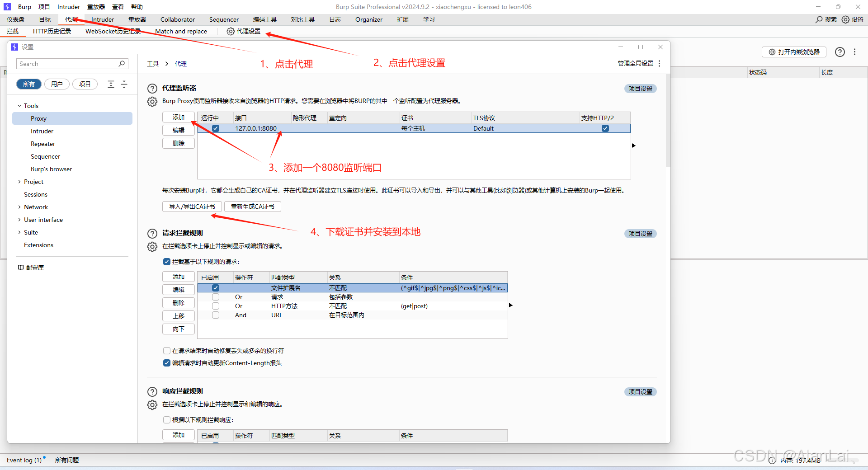Click gear icon under 请求拦截规则 heading

pos(152,246)
